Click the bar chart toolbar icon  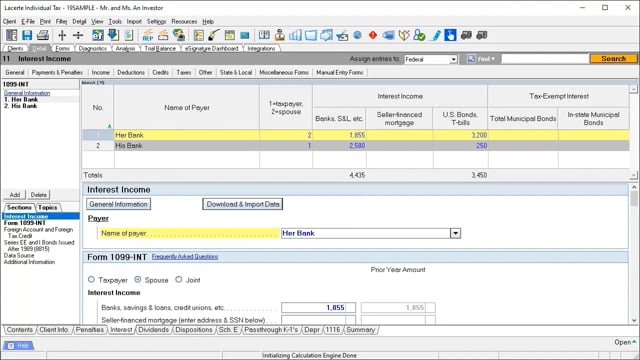(x=295, y=36)
